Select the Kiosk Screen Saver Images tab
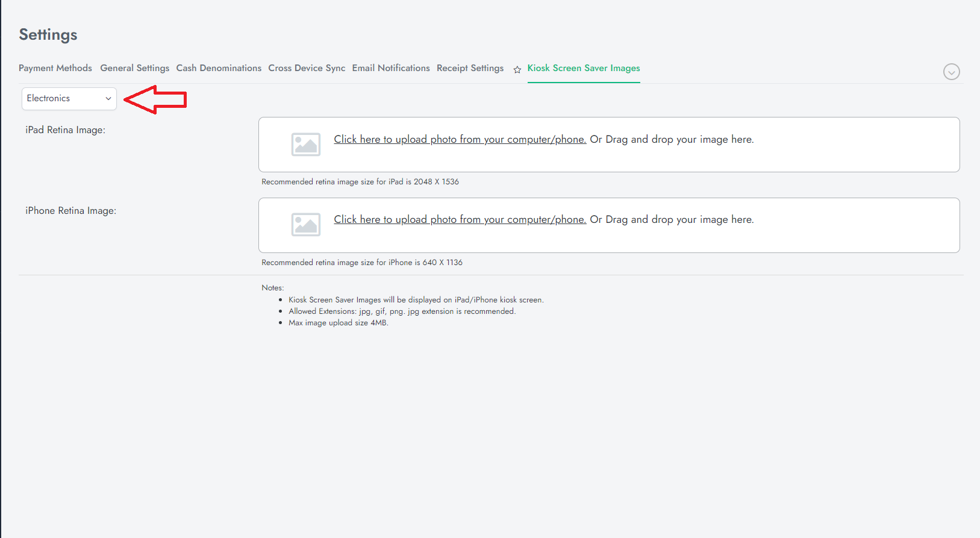This screenshot has width=980, height=538. pos(583,68)
